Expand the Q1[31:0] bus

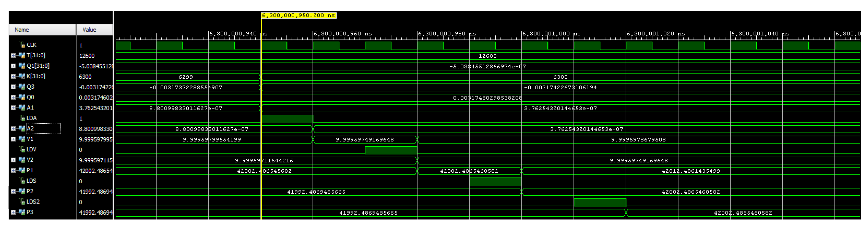click(13, 66)
